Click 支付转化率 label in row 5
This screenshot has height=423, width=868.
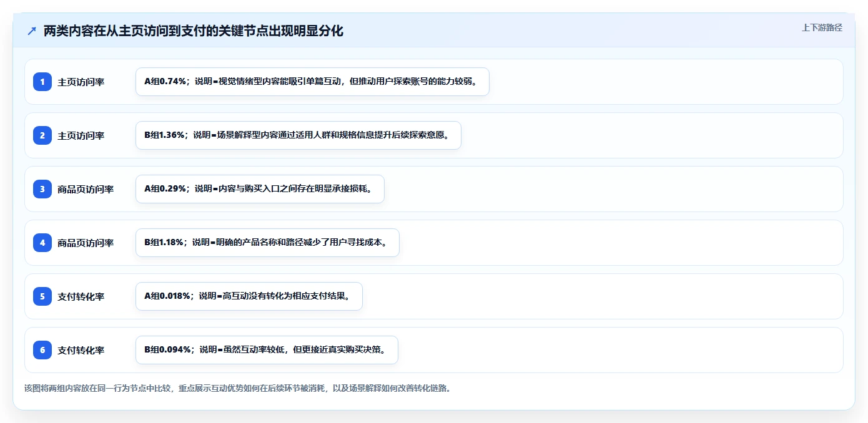[81, 296]
